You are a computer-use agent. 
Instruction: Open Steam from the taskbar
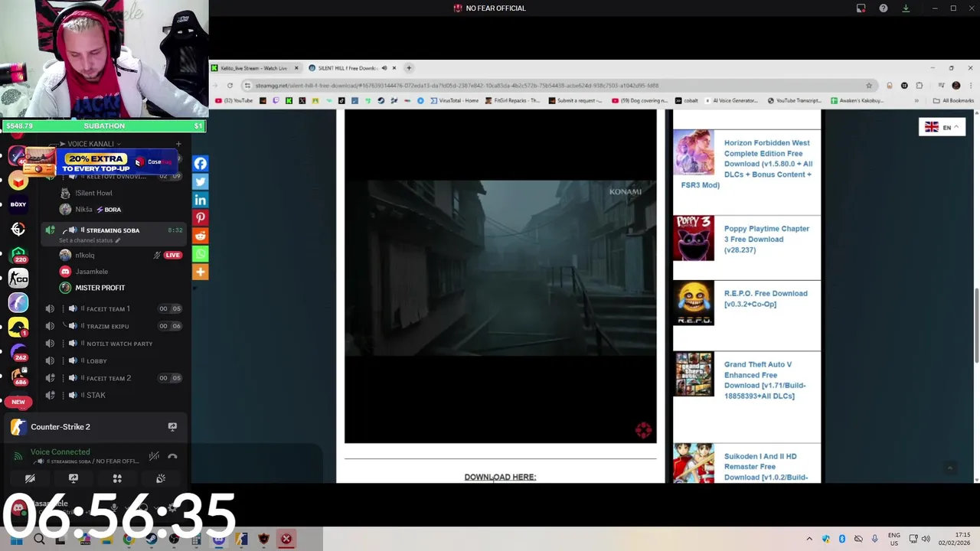tap(152, 539)
